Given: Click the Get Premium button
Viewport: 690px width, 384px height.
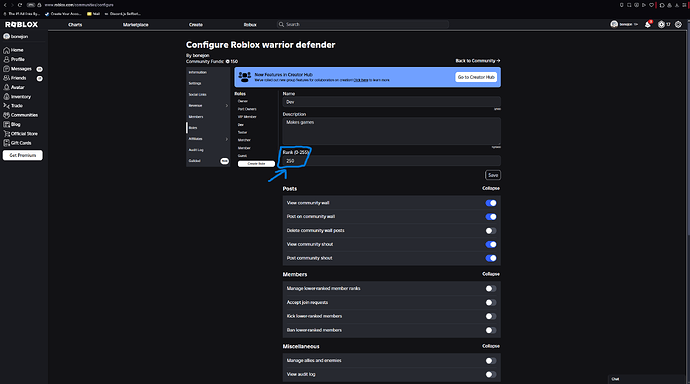Looking at the screenshot, I should pos(23,155).
